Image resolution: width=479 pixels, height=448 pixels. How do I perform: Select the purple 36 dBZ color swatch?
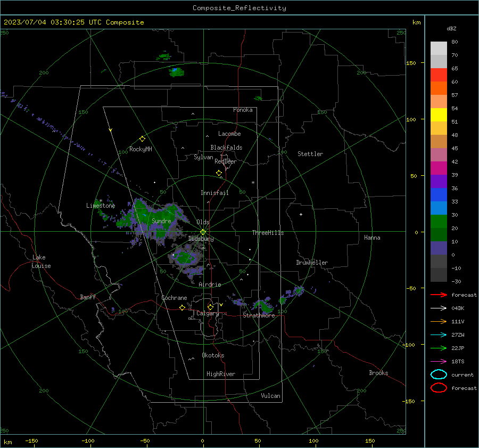tap(439, 182)
